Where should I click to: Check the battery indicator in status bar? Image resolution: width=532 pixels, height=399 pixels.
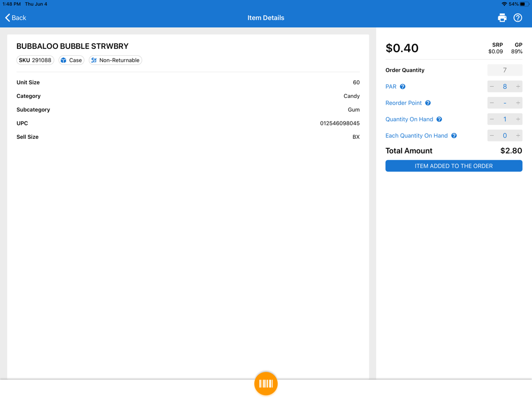pyautogui.click(x=525, y=4)
